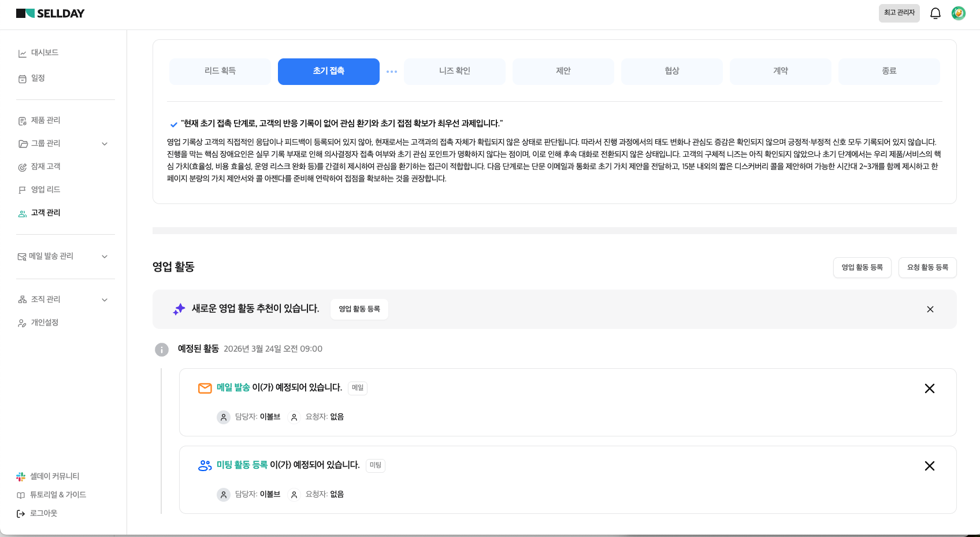Select the 초기 접촉 stage tab
Viewport: 980px width, 537px height.
329,72
